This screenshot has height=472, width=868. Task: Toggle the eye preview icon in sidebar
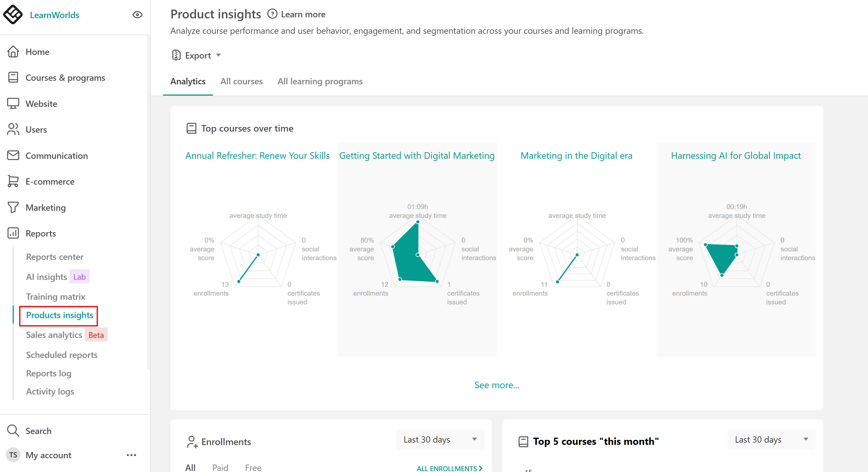(137, 15)
